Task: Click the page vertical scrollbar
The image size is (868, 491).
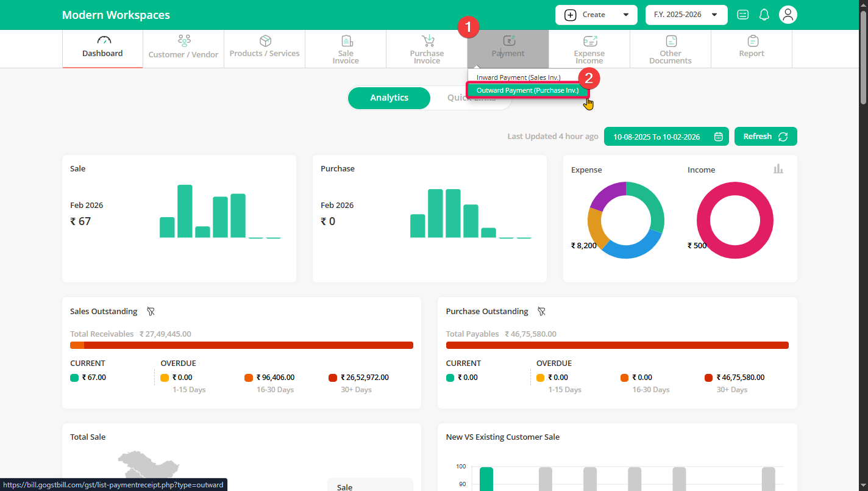Action: tap(863, 55)
